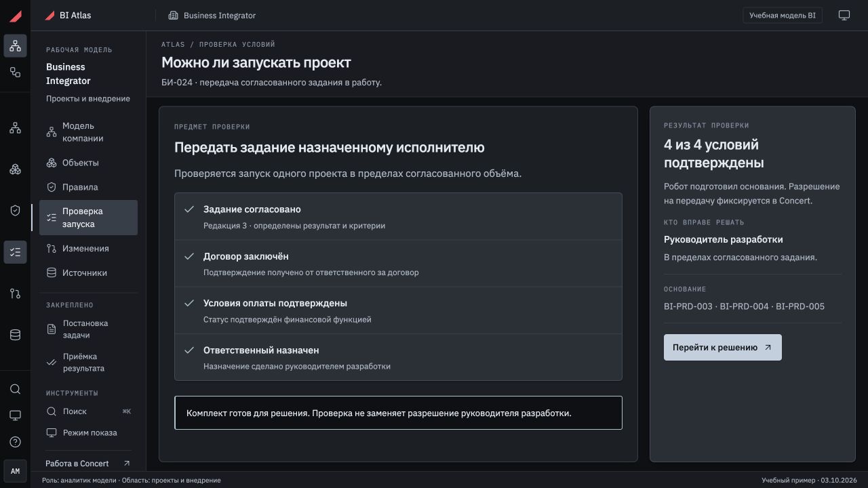Click the building icon beside Business Integrator
This screenshot has height=488, width=868.
[173, 16]
